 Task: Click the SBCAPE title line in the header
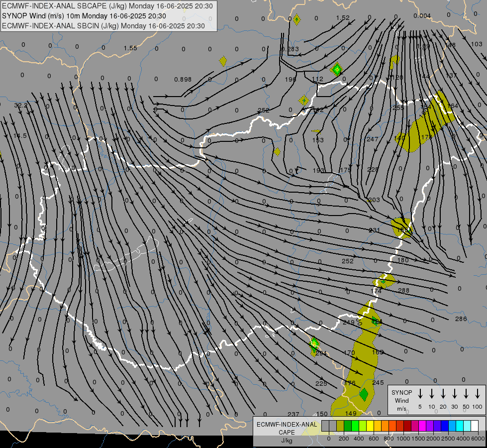pos(107,6)
